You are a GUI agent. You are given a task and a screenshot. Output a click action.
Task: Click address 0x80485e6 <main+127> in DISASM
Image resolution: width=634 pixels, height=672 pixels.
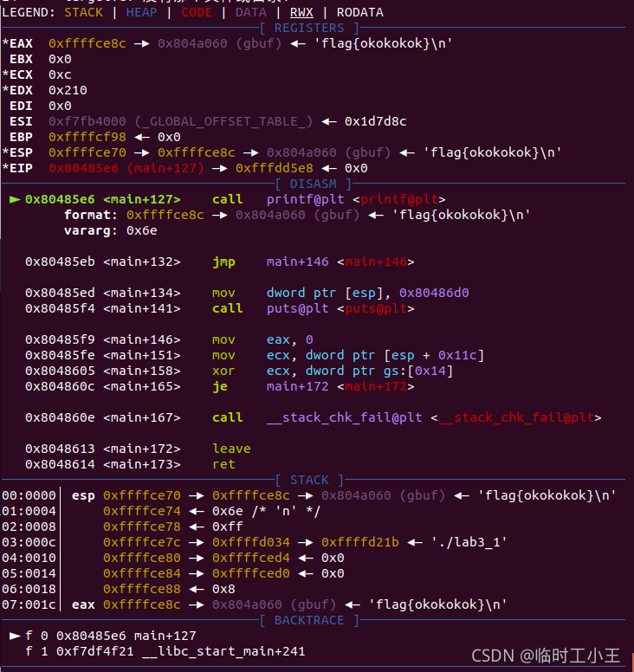coord(103,200)
